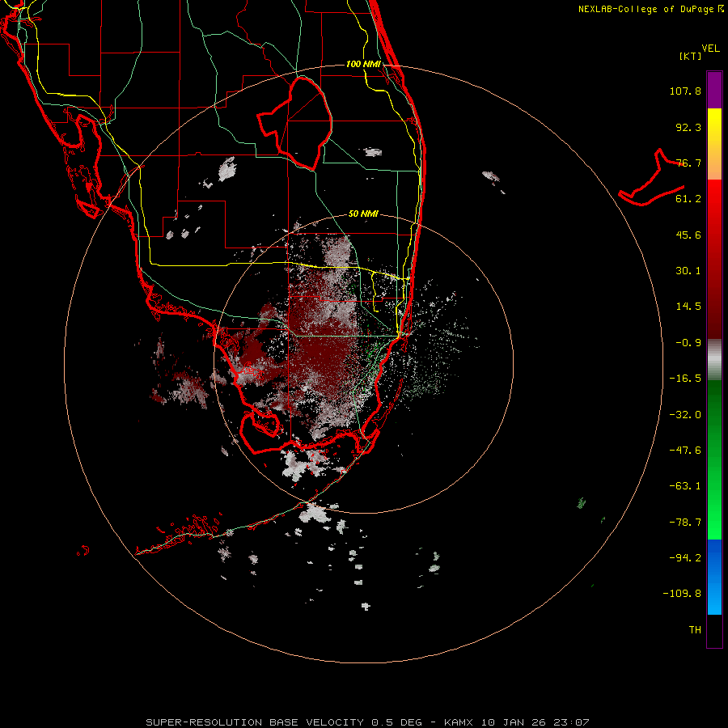Click the 100 NMI range ring label
This screenshot has width=728, height=728.
[x=363, y=64]
